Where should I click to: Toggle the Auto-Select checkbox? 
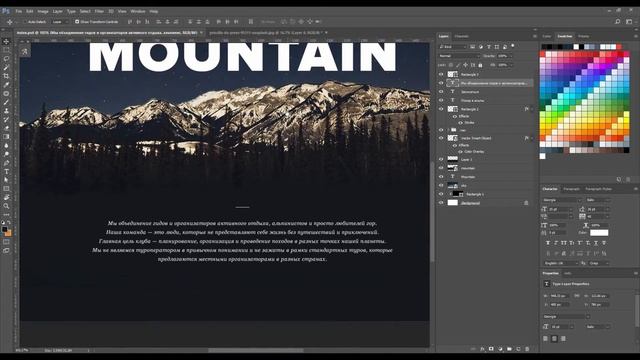[24, 22]
